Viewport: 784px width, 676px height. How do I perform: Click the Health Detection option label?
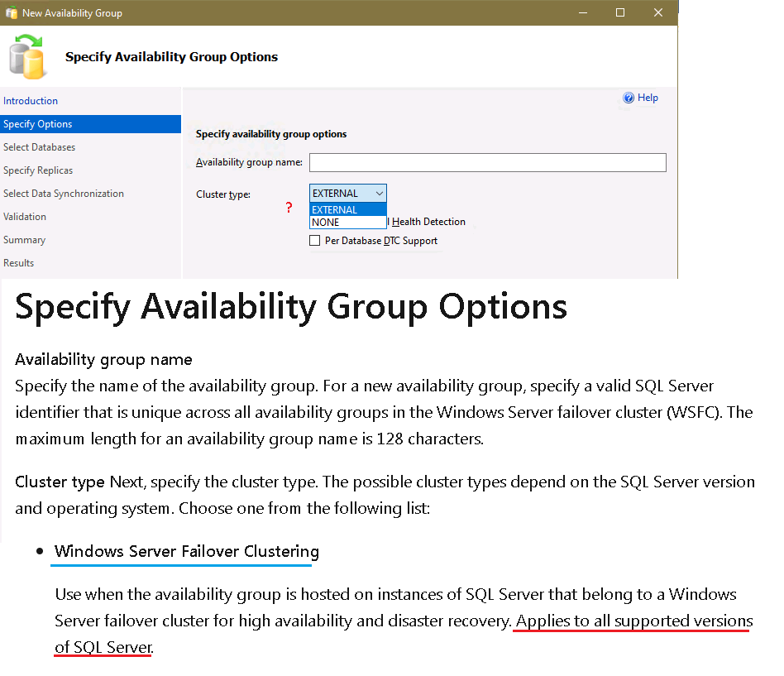tap(428, 222)
